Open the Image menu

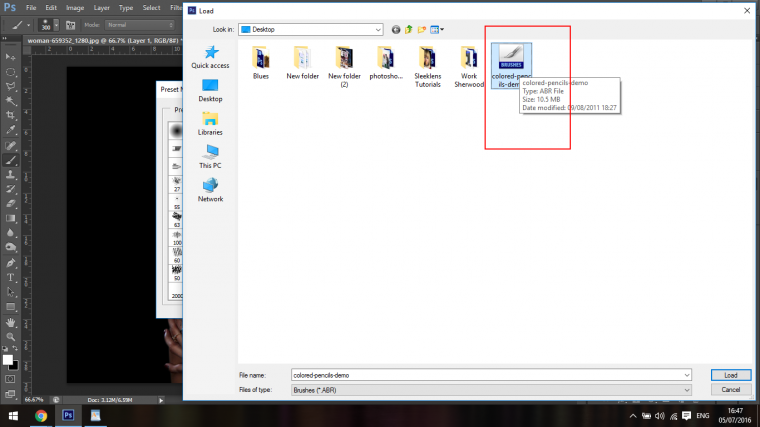click(75, 8)
